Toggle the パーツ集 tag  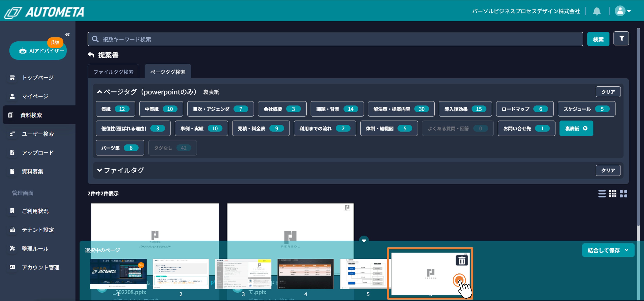coord(120,148)
